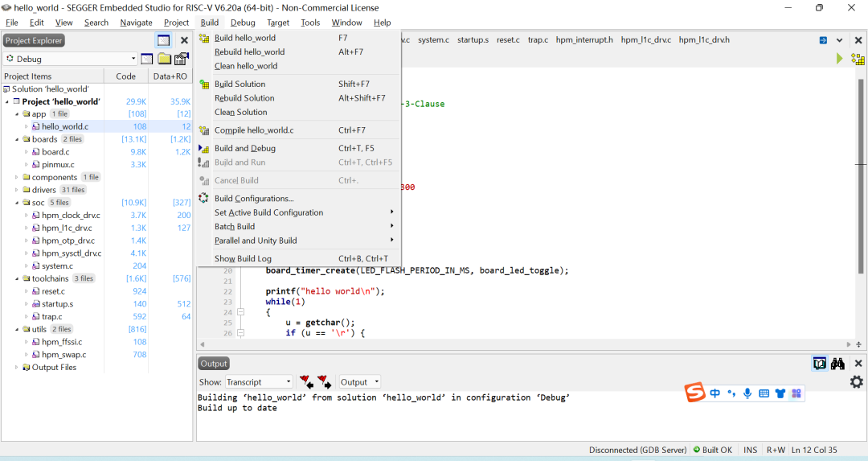868x461 pixels.
Task: Open the Window menu
Action: [x=346, y=23]
